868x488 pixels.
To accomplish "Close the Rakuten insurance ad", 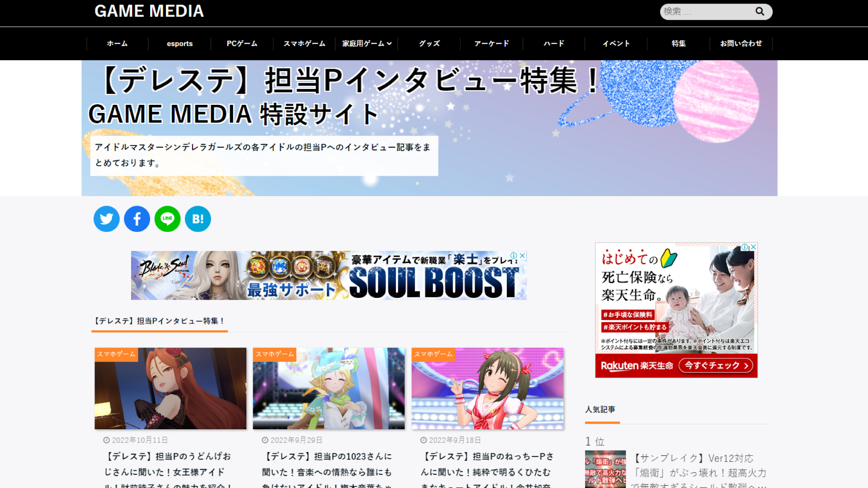I will tap(754, 247).
